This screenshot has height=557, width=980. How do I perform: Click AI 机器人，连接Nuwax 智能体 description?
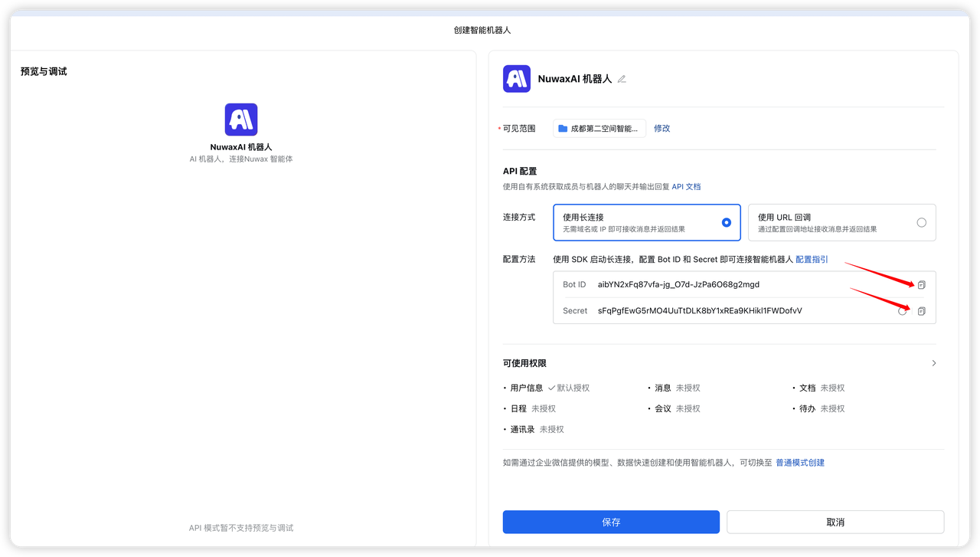coord(241,159)
